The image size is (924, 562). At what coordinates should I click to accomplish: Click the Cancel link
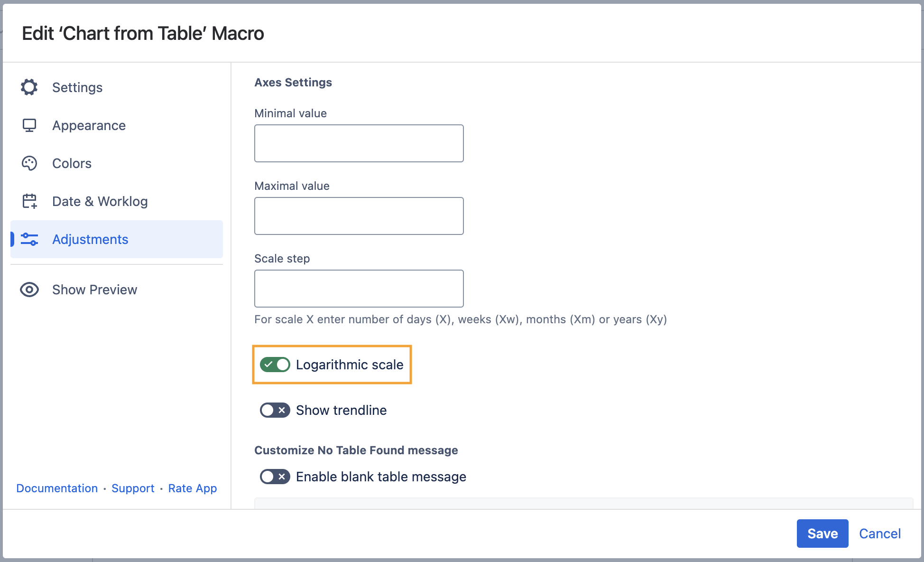880,534
